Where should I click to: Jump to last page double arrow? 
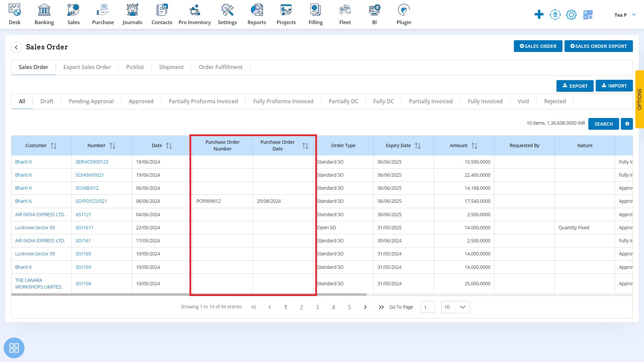pyautogui.click(x=381, y=307)
